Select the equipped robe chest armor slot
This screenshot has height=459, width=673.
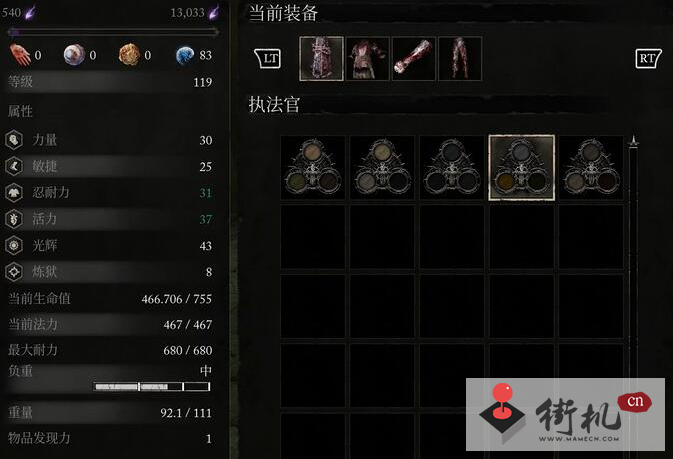[321, 59]
